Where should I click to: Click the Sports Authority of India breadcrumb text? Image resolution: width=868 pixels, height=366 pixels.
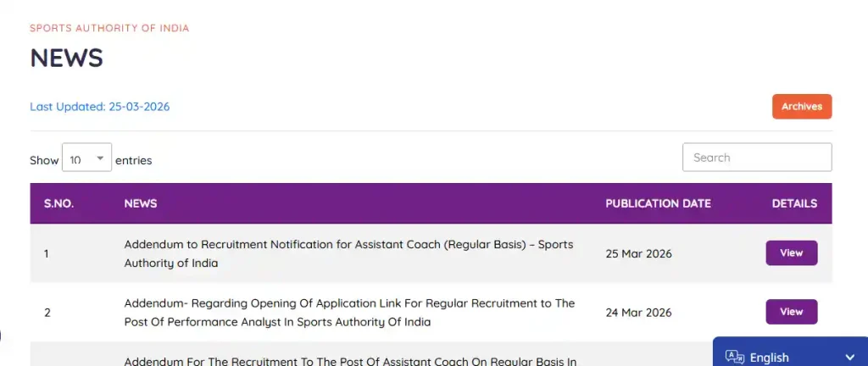tap(109, 28)
